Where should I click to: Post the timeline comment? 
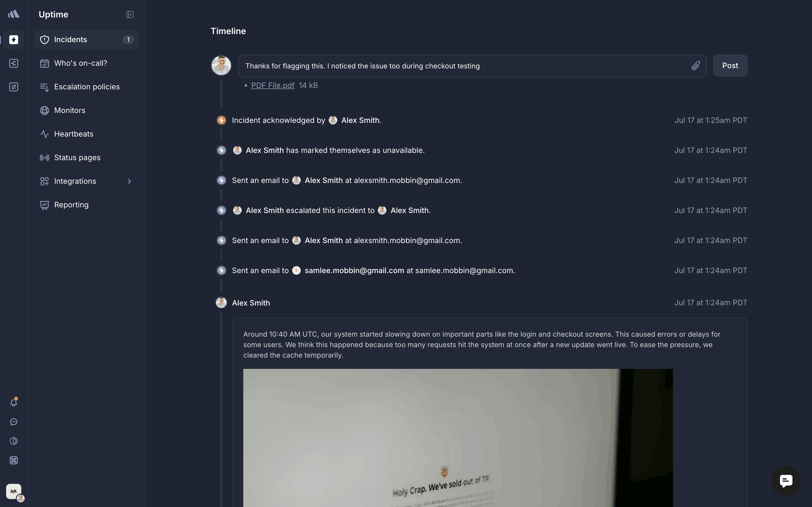pyautogui.click(x=730, y=66)
